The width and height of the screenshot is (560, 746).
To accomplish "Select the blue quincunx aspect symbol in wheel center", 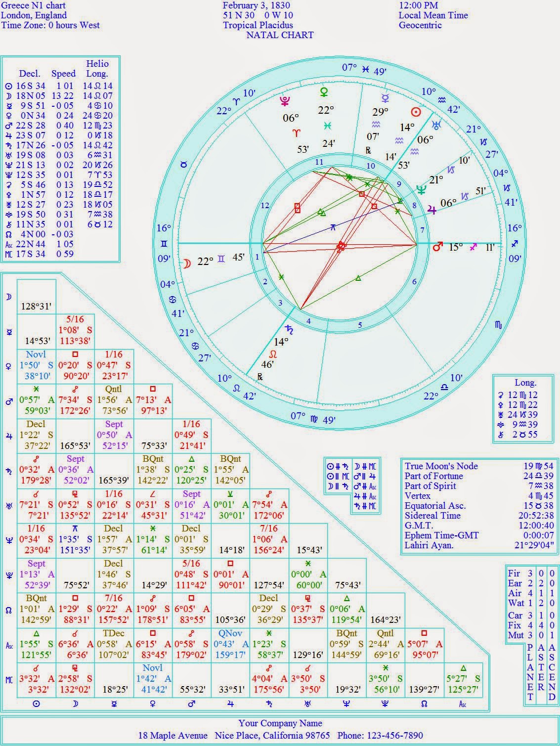I will (333, 227).
